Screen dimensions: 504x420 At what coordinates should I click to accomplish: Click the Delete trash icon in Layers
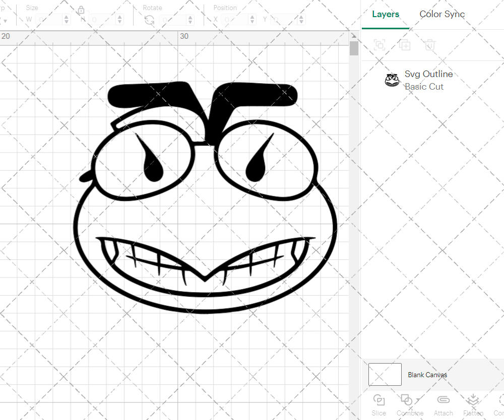429,45
